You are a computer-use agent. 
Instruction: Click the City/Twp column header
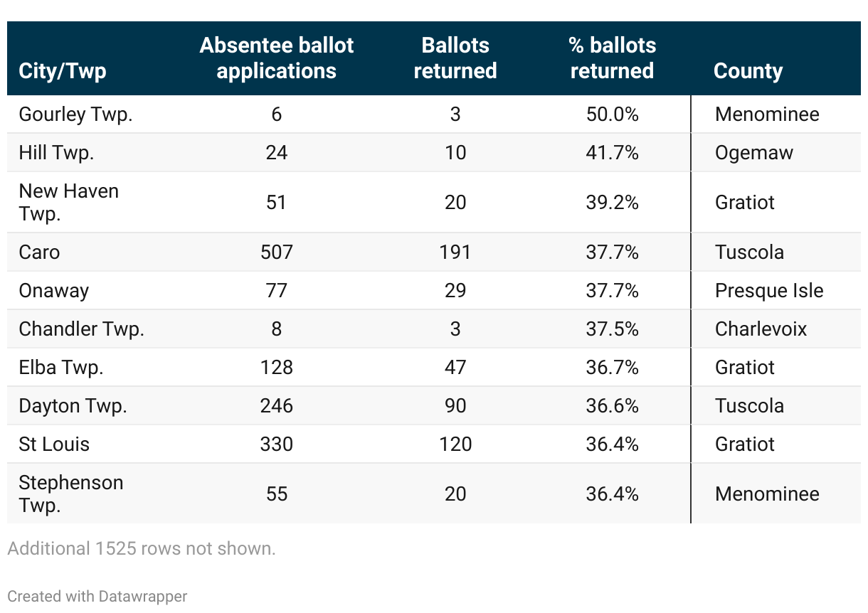tap(62, 71)
